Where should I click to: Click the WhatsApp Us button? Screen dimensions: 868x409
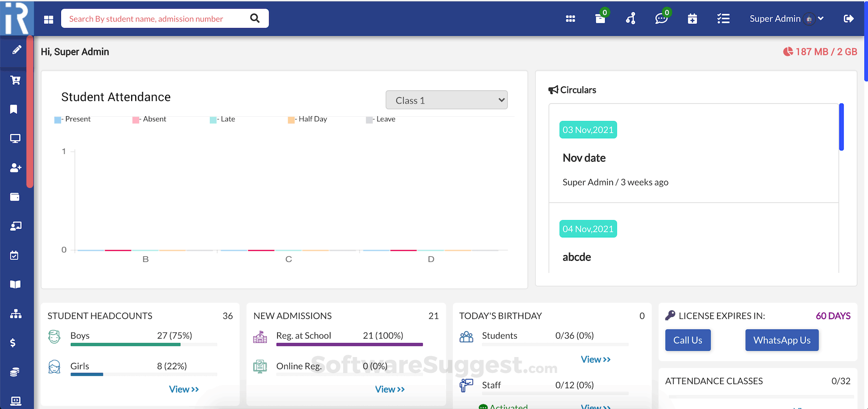click(782, 340)
